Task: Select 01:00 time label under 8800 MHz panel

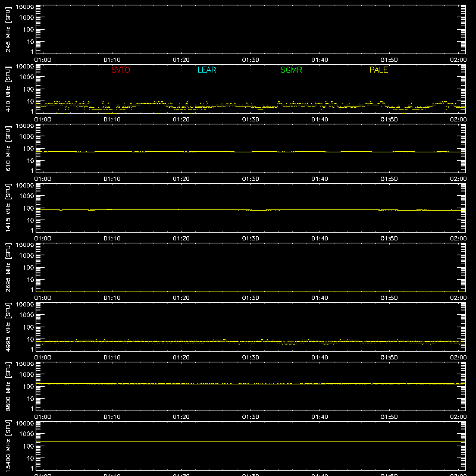Action: coord(43,417)
